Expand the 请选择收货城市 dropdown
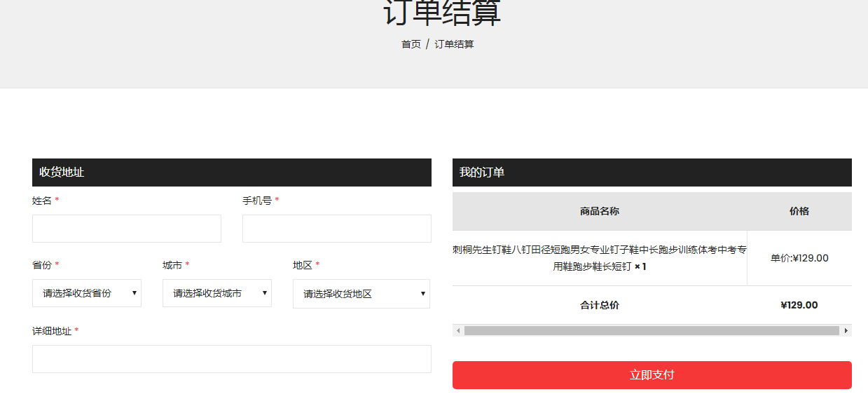The height and width of the screenshot is (399, 868). click(217, 293)
